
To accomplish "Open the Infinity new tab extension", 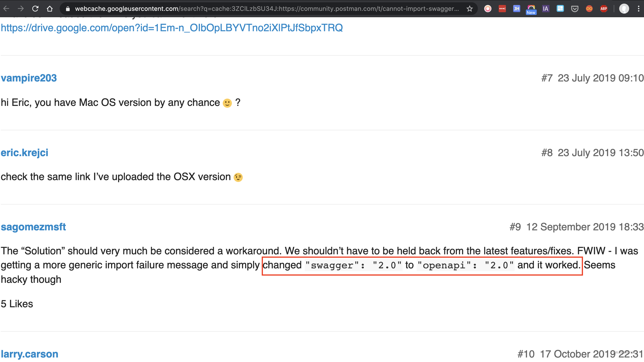I will click(589, 8).
